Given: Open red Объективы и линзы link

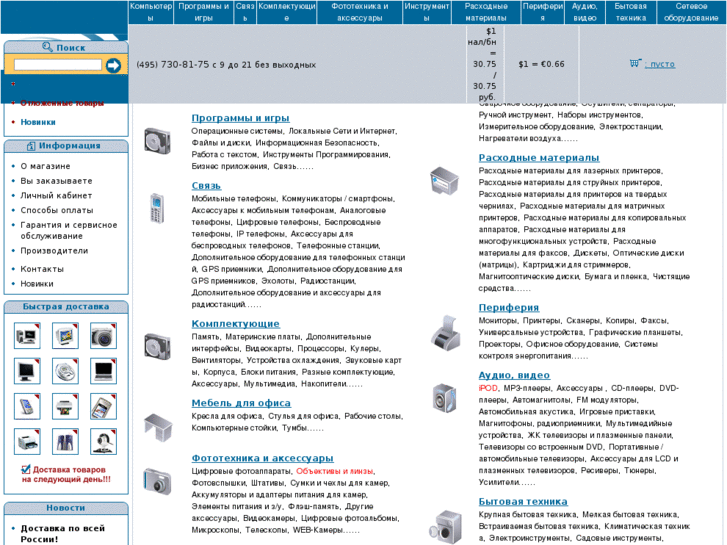Looking at the screenshot, I should [334, 471].
